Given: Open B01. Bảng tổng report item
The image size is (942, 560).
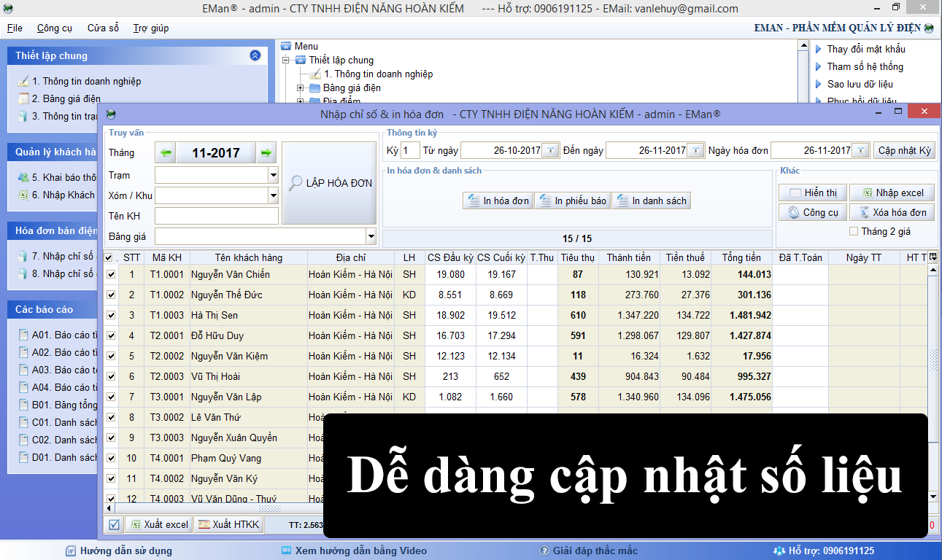Looking at the screenshot, I should [58, 405].
